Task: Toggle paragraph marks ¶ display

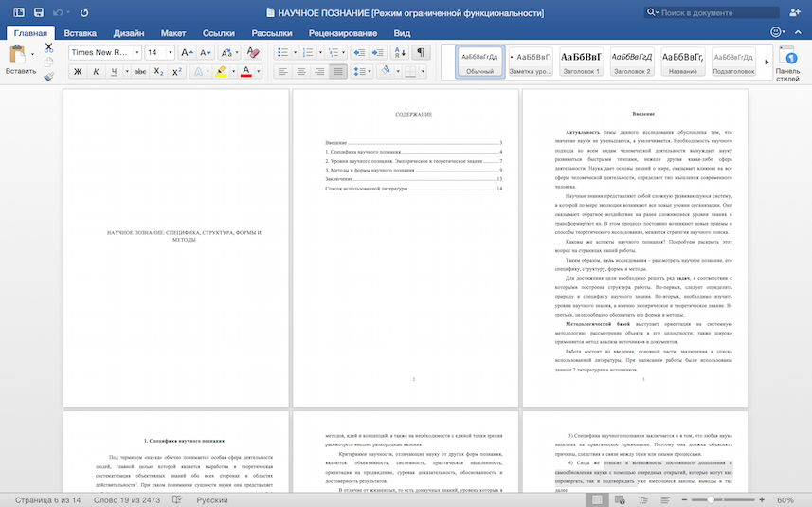Action: [421, 52]
